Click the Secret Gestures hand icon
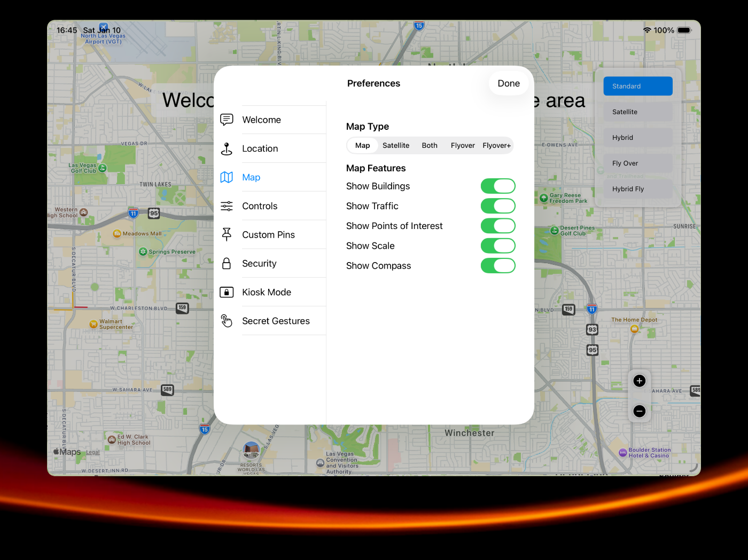 click(x=227, y=321)
